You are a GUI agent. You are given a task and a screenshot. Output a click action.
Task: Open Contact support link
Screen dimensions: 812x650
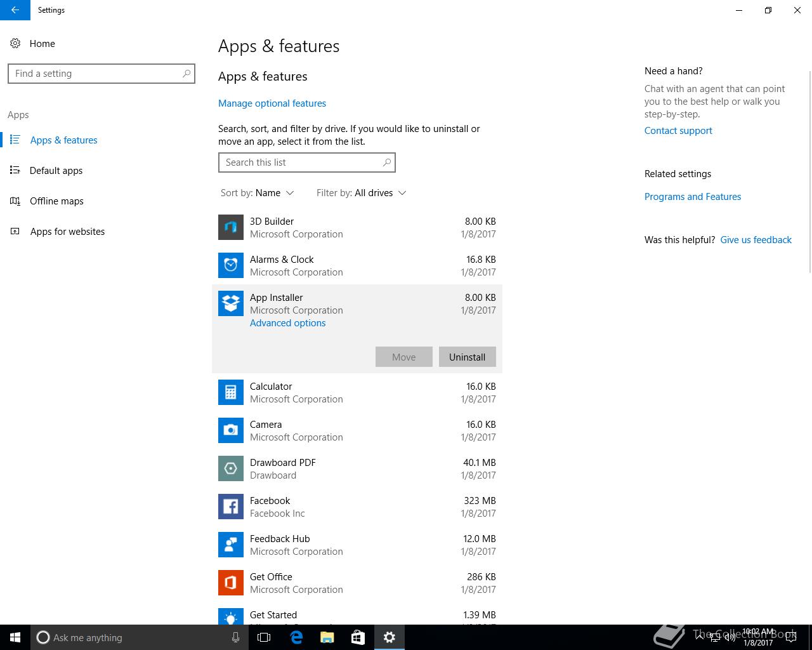[x=678, y=131]
